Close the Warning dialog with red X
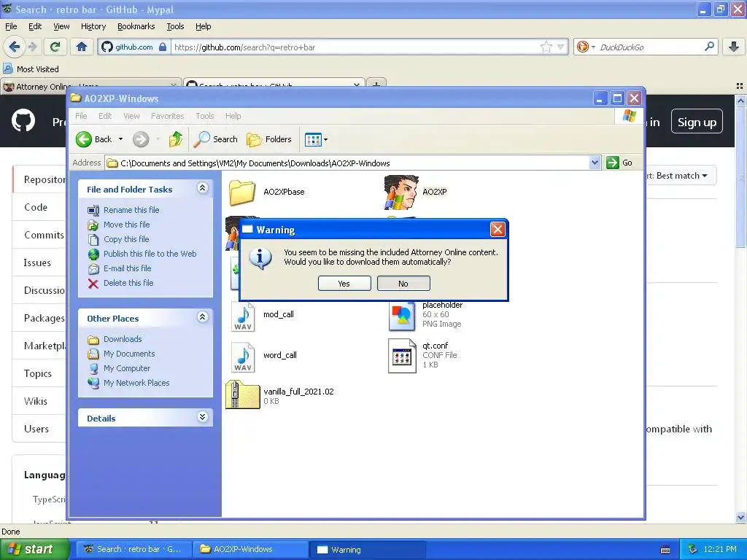Image resolution: width=747 pixels, height=560 pixels. click(x=498, y=230)
